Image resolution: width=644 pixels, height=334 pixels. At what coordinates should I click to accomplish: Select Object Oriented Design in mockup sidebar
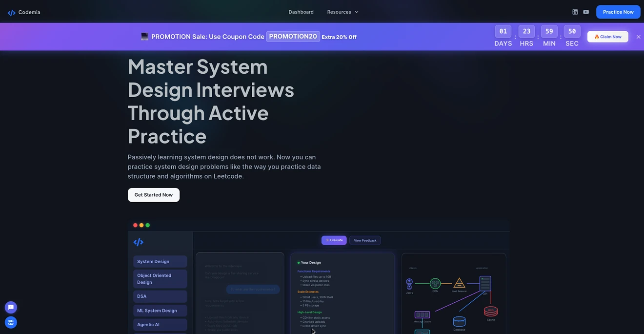click(x=160, y=279)
